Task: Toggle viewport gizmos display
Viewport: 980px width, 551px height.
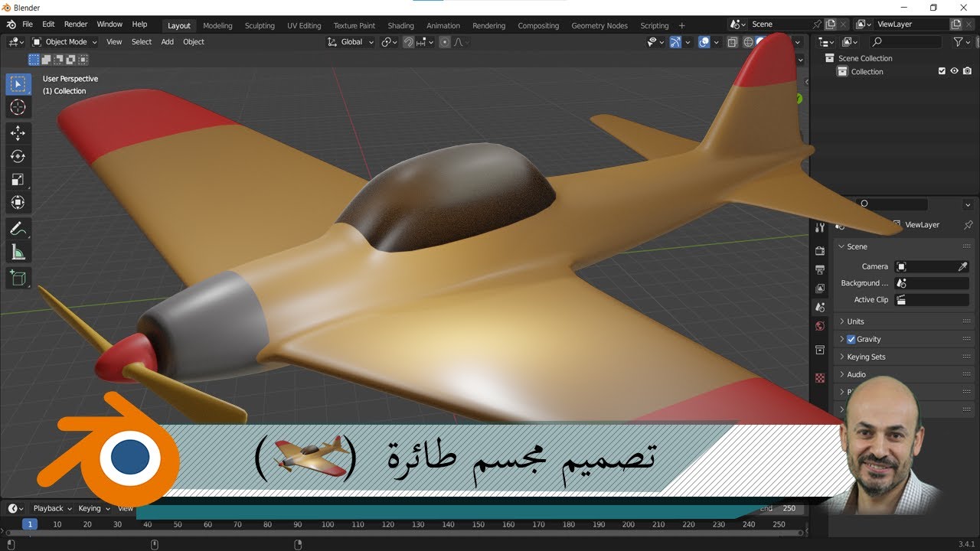Action: [x=675, y=42]
